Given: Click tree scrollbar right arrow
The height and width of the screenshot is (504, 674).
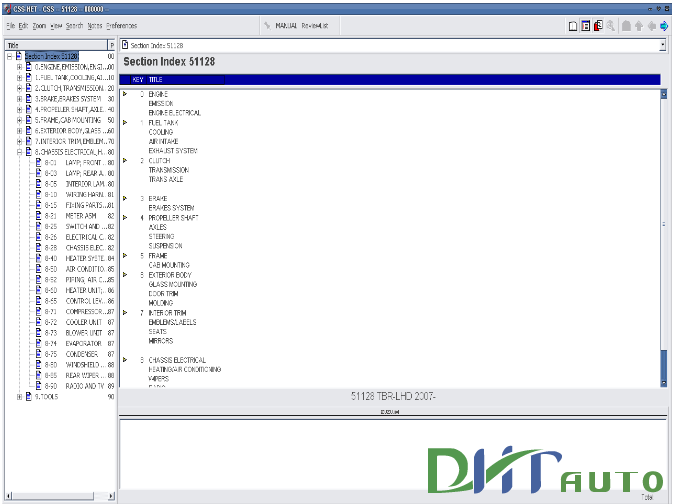Looking at the screenshot, I should (x=112, y=496).
